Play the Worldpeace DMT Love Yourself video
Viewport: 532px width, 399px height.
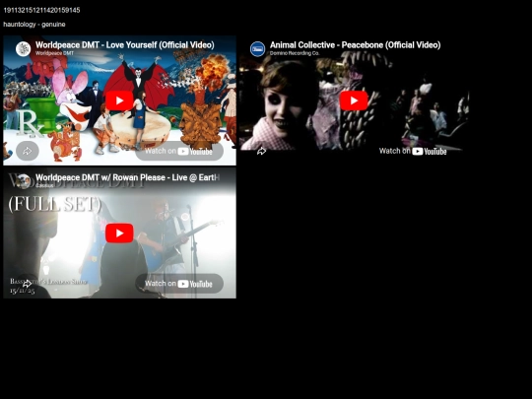click(x=119, y=100)
